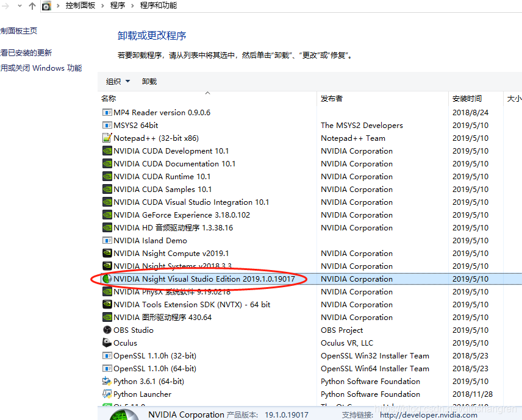
Task: Select the OBS Studio entry name
Action: click(134, 330)
